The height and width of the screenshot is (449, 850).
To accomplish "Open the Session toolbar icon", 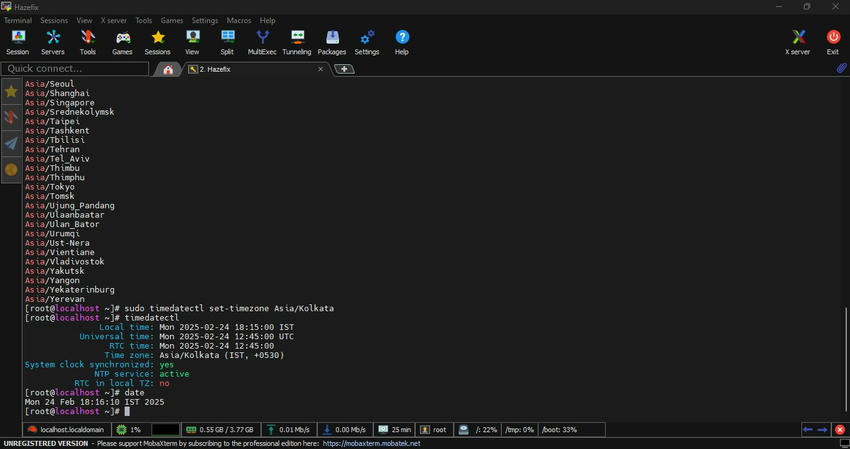I will (x=18, y=41).
